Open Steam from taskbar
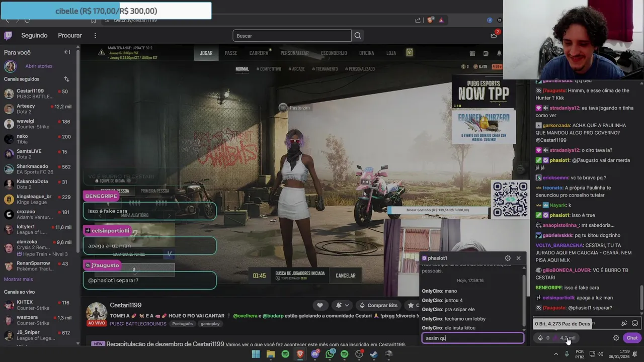Image resolution: width=644 pixels, height=362 pixels. [374, 354]
